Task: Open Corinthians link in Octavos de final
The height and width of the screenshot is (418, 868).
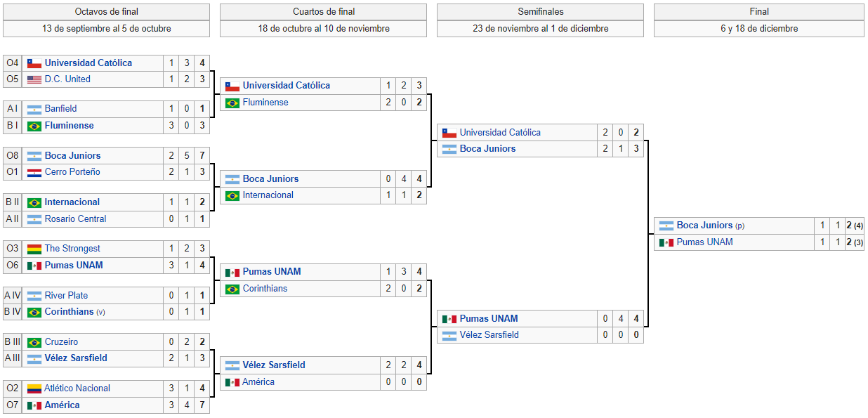Action: tap(69, 311)
